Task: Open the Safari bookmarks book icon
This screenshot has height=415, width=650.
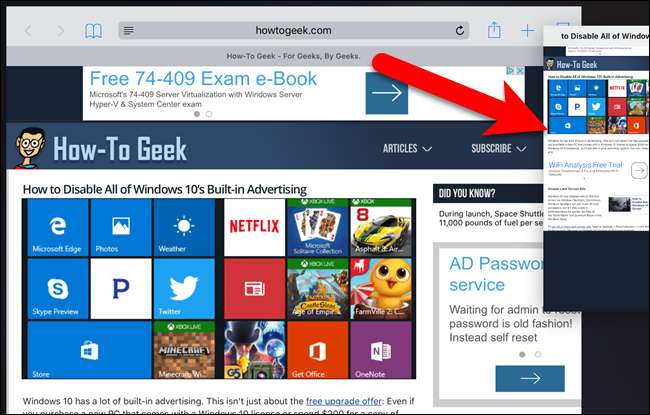Action: (93, 31)
